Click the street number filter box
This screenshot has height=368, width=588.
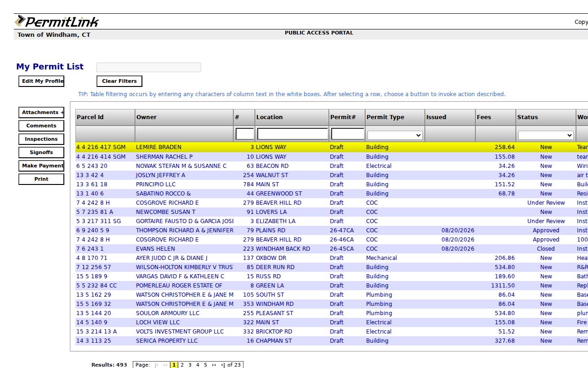coord(244,134)
